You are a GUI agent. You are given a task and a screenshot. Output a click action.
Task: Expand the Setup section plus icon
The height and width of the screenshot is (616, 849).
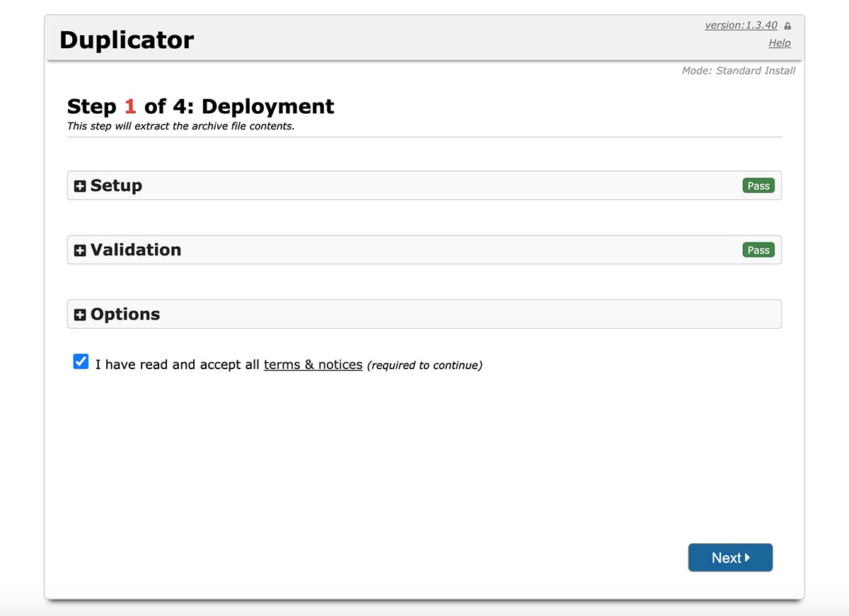[x=80, y=186]
